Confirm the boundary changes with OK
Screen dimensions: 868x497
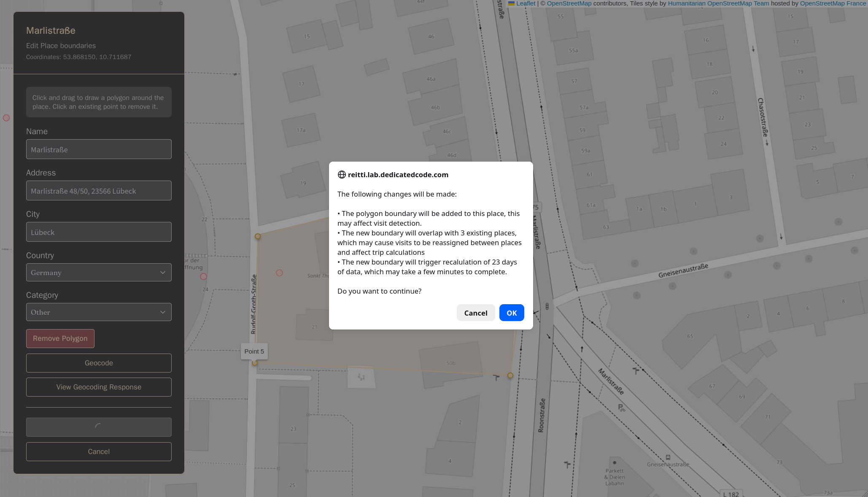(511, 313)
